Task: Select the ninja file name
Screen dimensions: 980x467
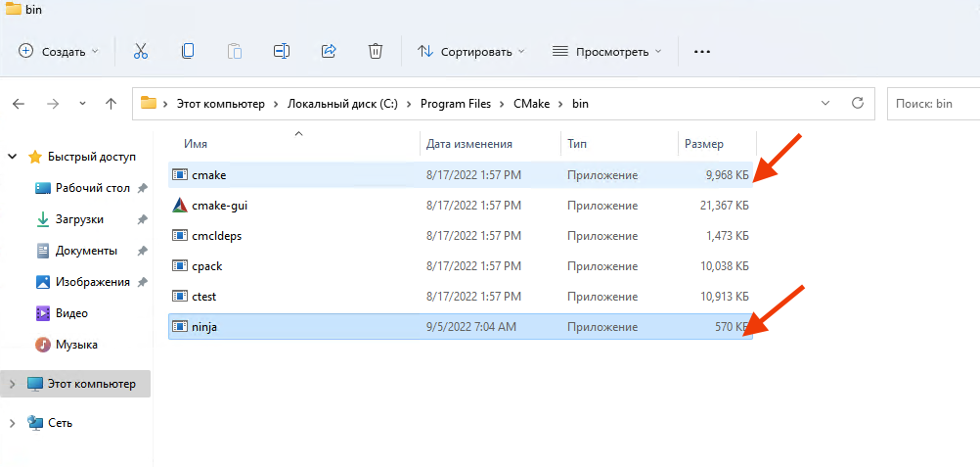Action: pyautogui.click(x=205, y=327)
